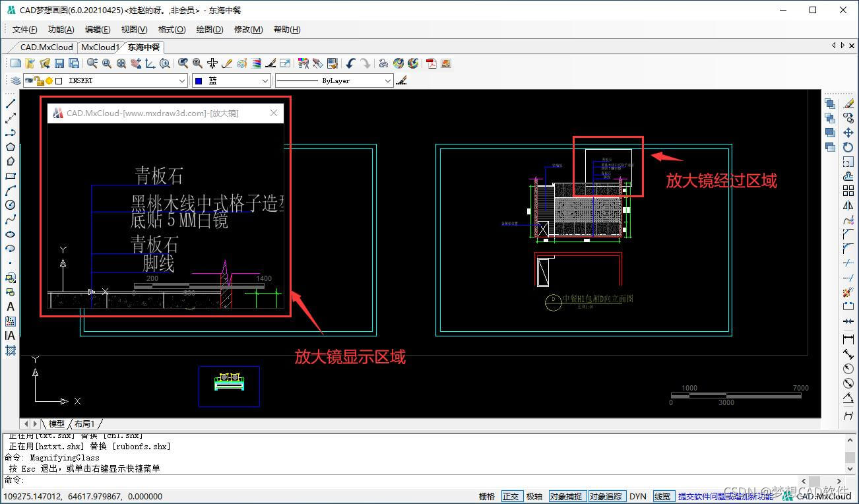Click the tab scroll left arrow at top right
Viewport: 859px width, 504px height.
point(834,46)
